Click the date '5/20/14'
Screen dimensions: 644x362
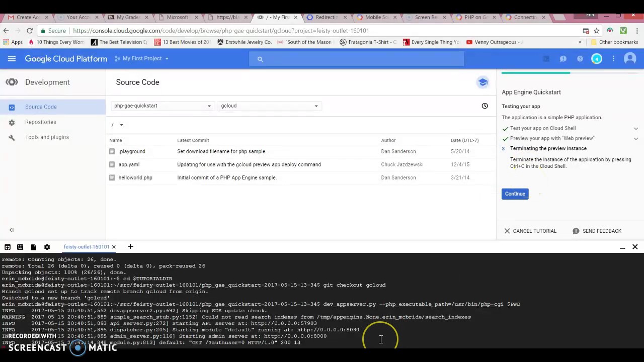pos(459,151)
